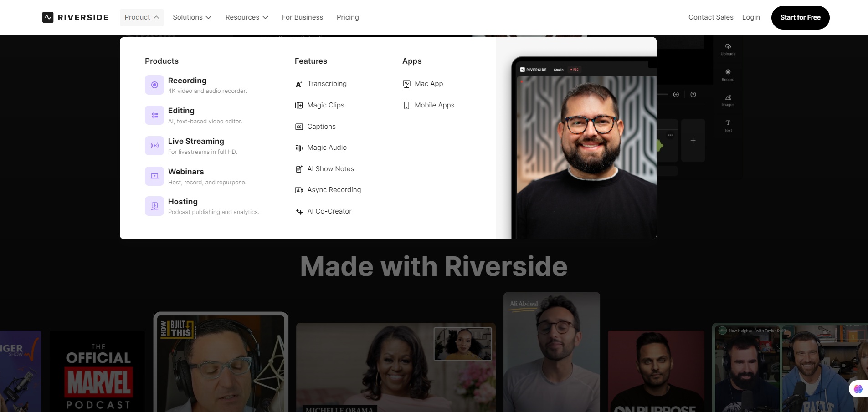Click the Uploads icon in studio sidebar
This screenshot has width=868, height=412.
728,46
